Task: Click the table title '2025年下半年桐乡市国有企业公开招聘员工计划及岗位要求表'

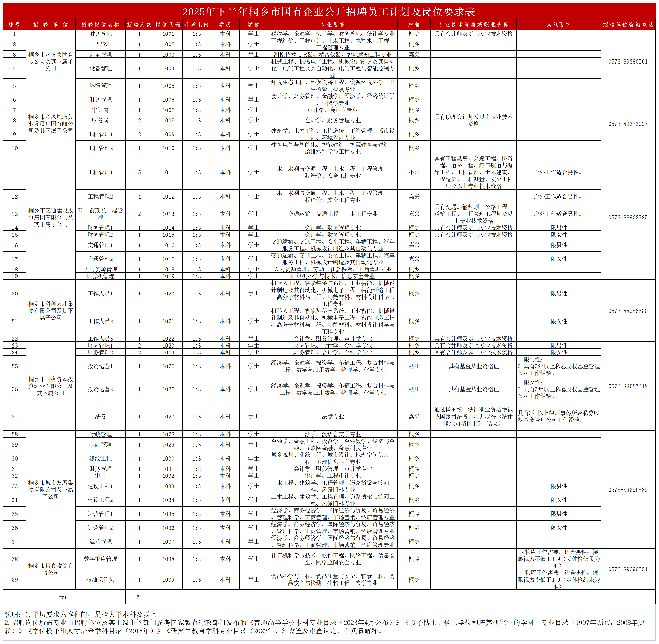Action: tap(329, 12)
